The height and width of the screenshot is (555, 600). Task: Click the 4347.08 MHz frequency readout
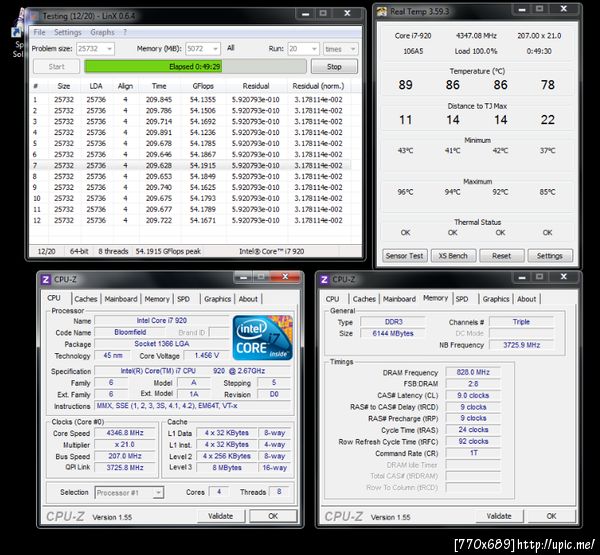476,36
